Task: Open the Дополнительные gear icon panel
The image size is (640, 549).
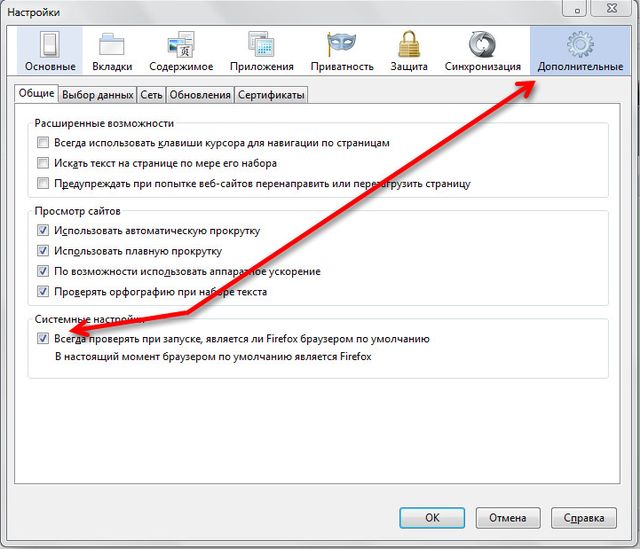Action: [580, 51]
